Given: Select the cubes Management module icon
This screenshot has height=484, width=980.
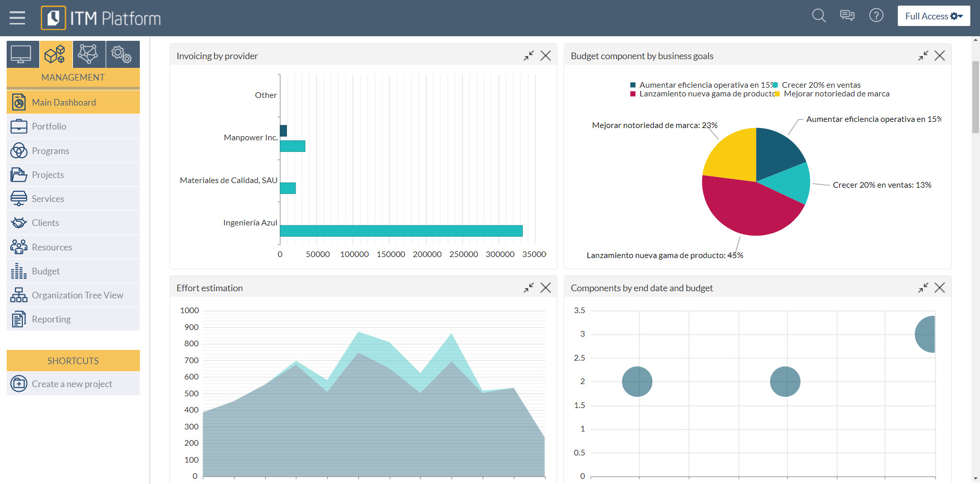Looking at the screenshot, I should [x=55, y=54].
